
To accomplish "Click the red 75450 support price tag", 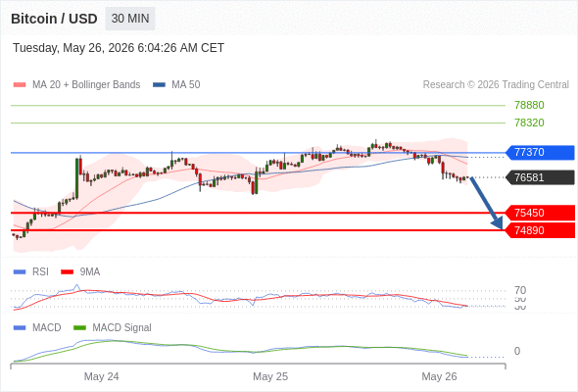I will click(540, 213).
